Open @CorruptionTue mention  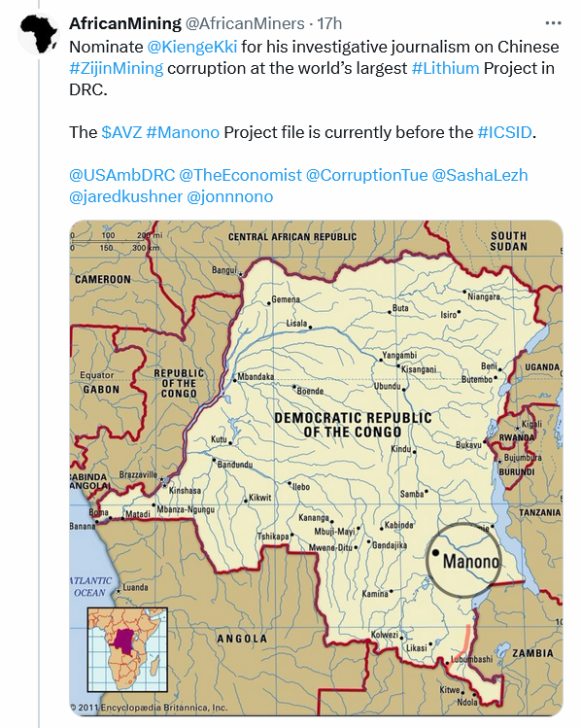coord(366,175)
